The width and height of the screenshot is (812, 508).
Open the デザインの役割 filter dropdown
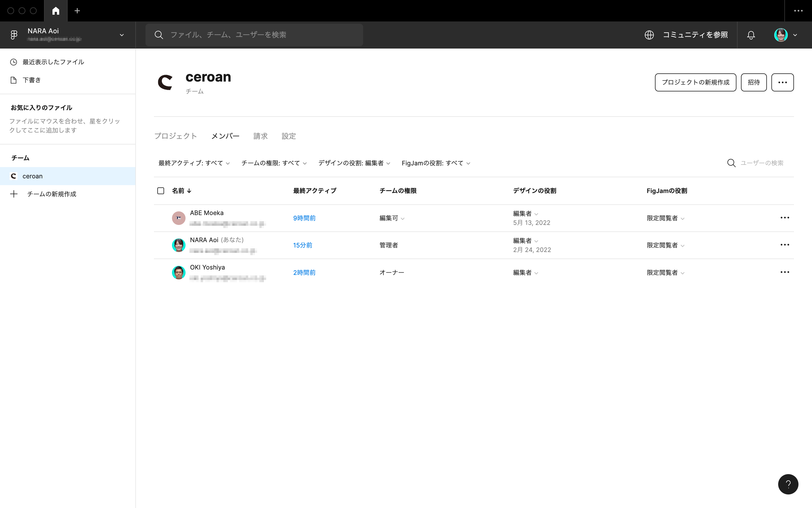[x=354, y=163]
